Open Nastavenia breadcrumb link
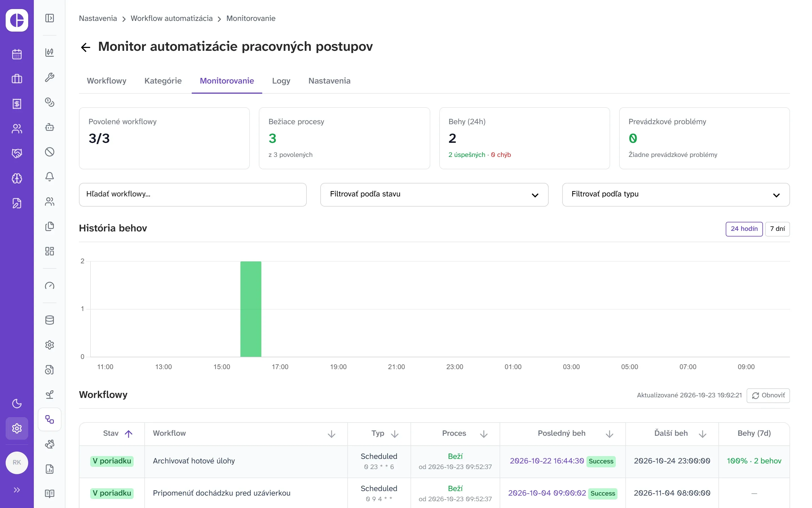Image resolution: width=812 pixels, height=508 pixels. click(98, 18)
